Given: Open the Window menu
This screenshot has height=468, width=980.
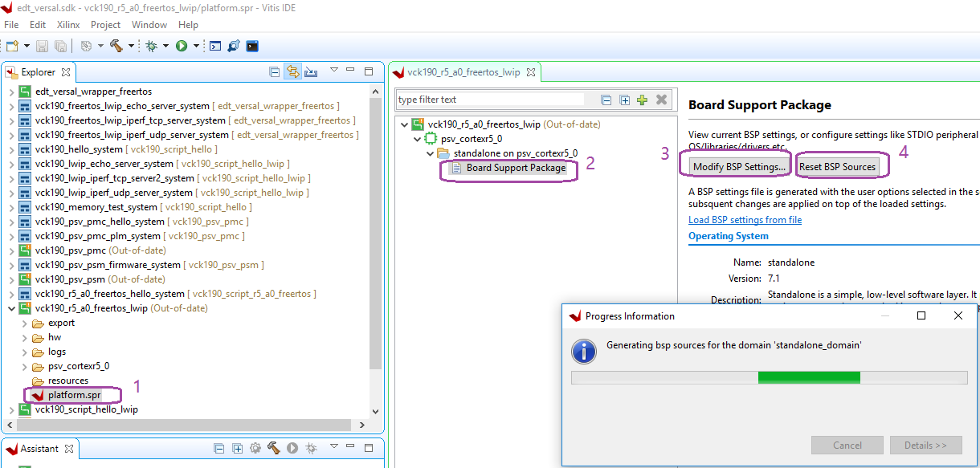Looking at the screenshot, I should coord(149,25).
